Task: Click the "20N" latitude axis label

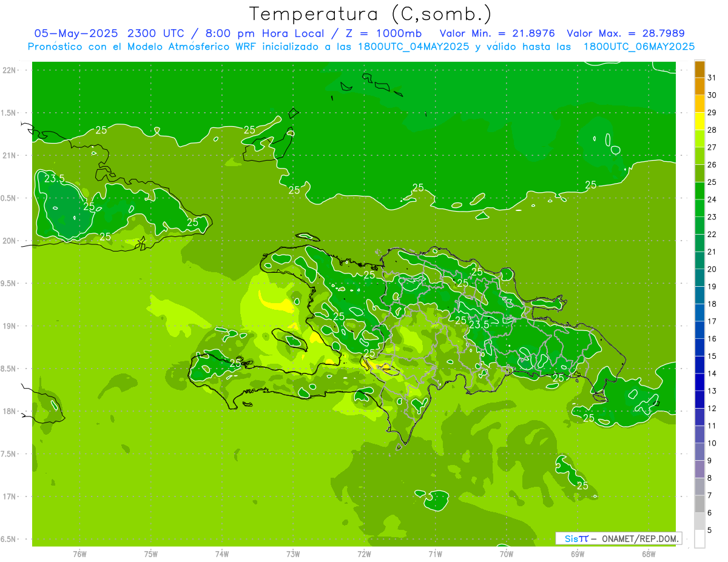Action: coord(10,241)
